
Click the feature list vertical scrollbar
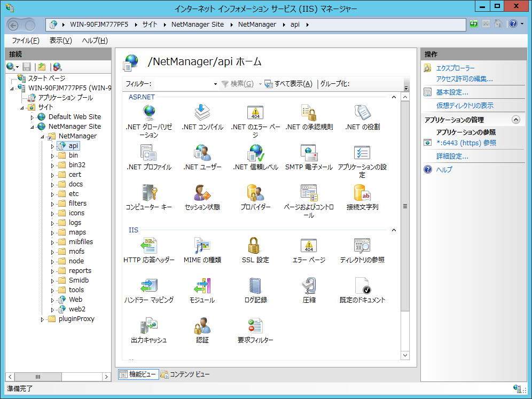(404, 206)
